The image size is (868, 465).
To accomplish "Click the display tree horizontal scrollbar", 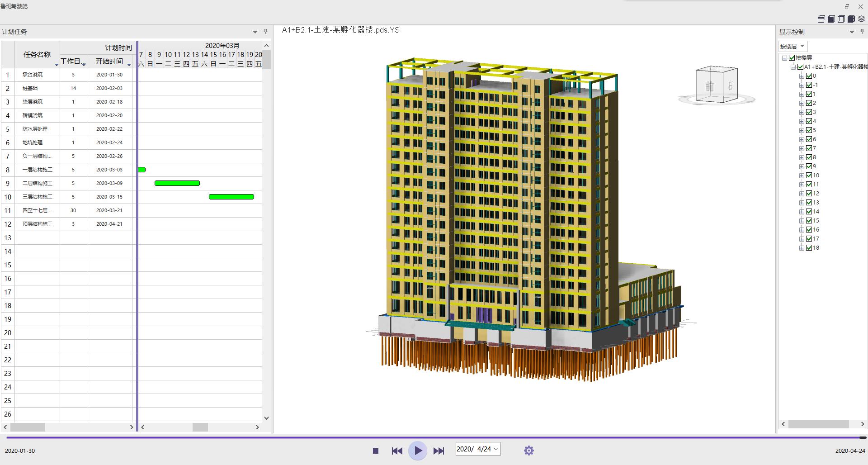I will click(818, 424).
